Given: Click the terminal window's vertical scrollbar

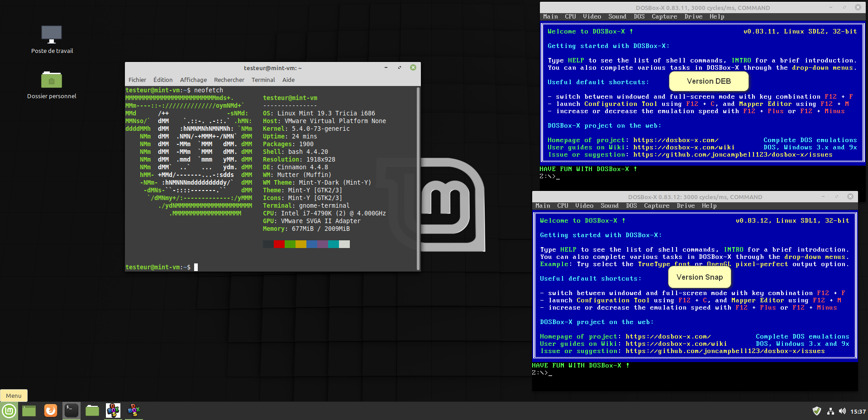Looking at the screenshot, I should 418,179.
